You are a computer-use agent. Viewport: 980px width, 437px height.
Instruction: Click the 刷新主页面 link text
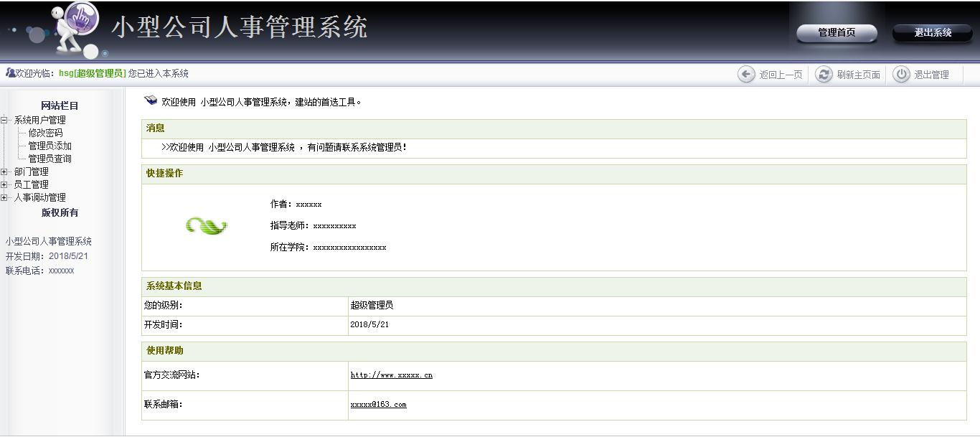858,75
